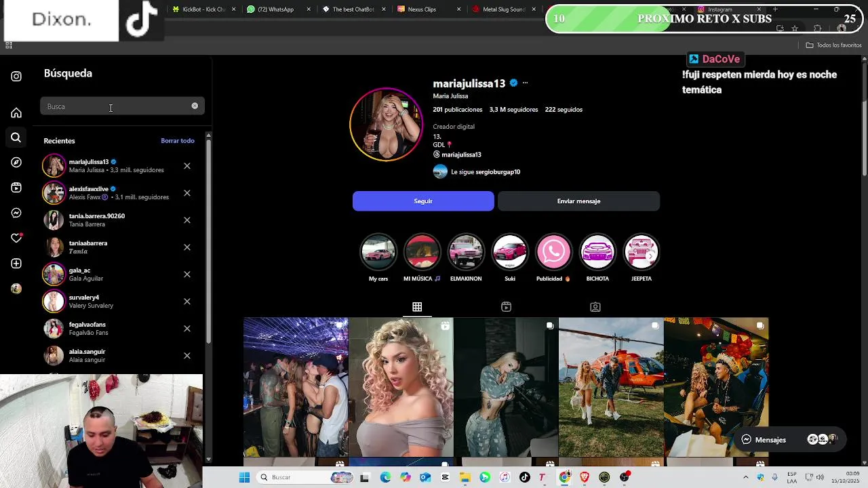Open 'Todos los favoritos' bookmarks folder
The image size is (868, 488).
point(833,45)
